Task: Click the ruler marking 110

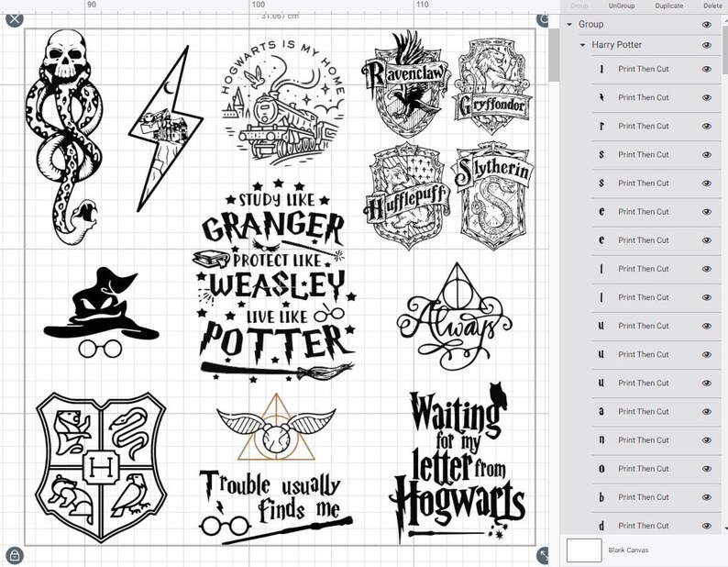Action: click(422, 5)
